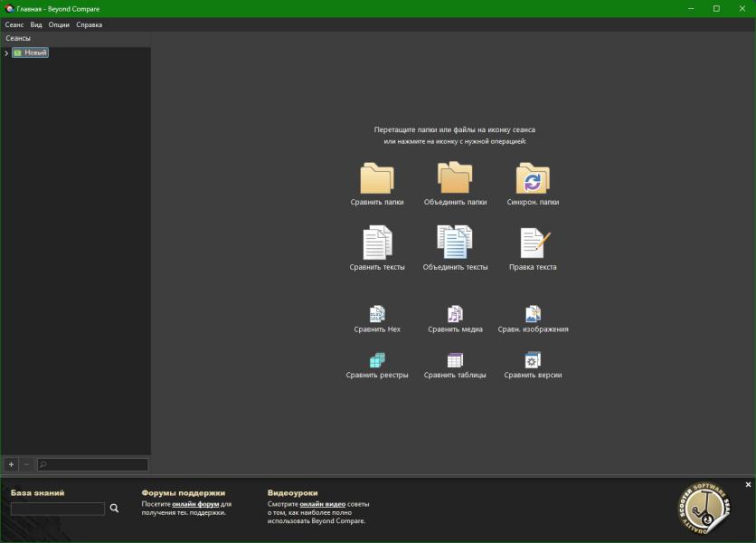Launch Объединить папки folder merge session
Viewport: 756px width, 543px height.
(455, 178)
